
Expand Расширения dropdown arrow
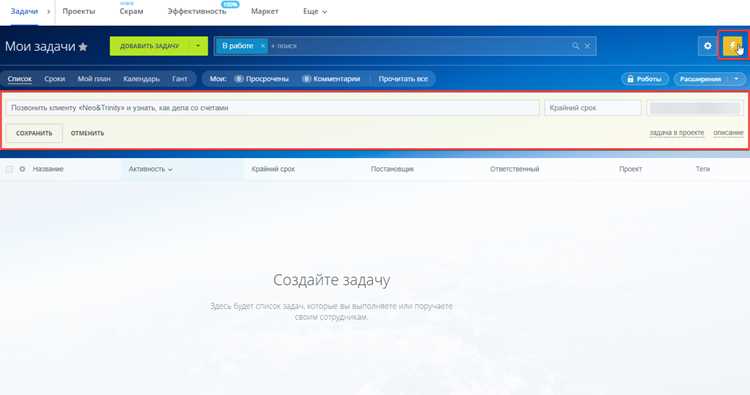point(736,79)
